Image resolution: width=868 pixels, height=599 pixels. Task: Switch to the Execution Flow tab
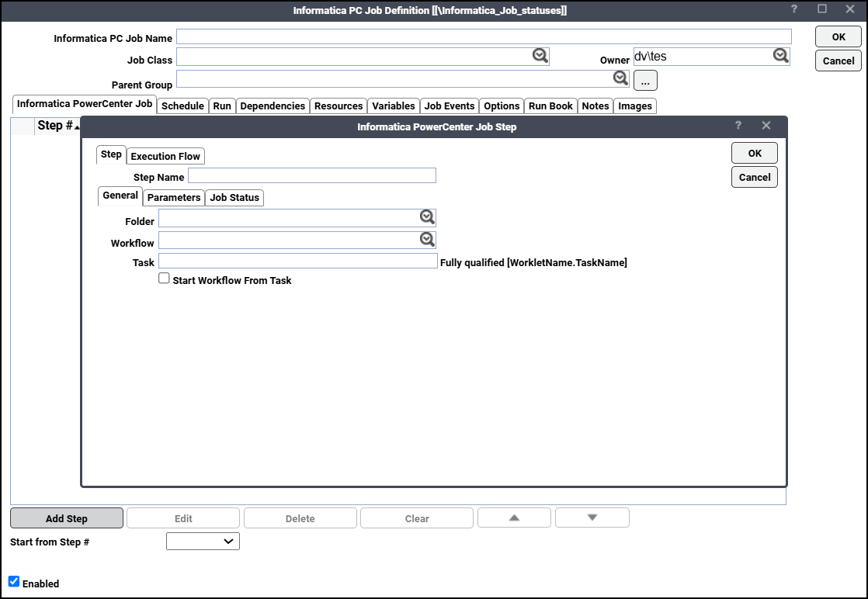(165, 156)
